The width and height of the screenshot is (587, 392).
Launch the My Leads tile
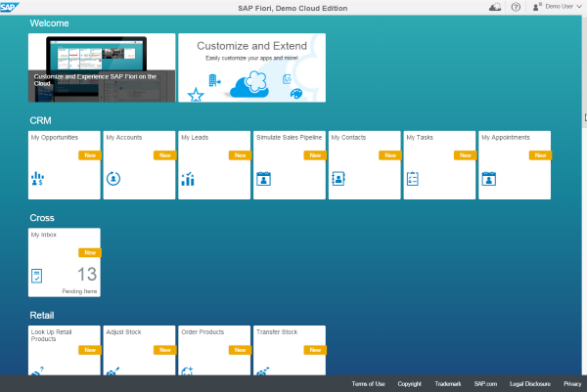[x=214, y=165]
